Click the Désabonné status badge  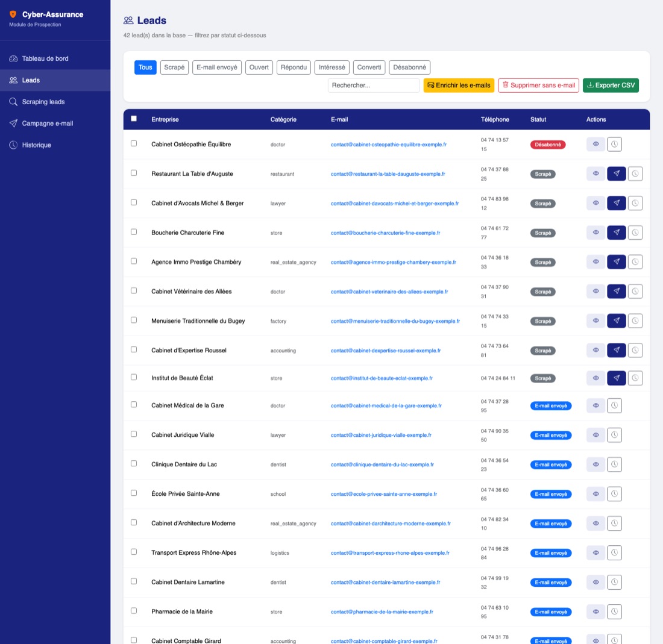[x=547, y=145]
